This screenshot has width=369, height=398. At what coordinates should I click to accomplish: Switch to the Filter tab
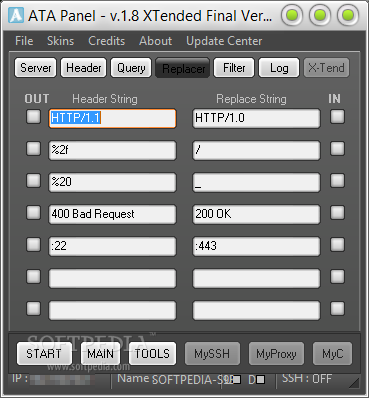234,68
